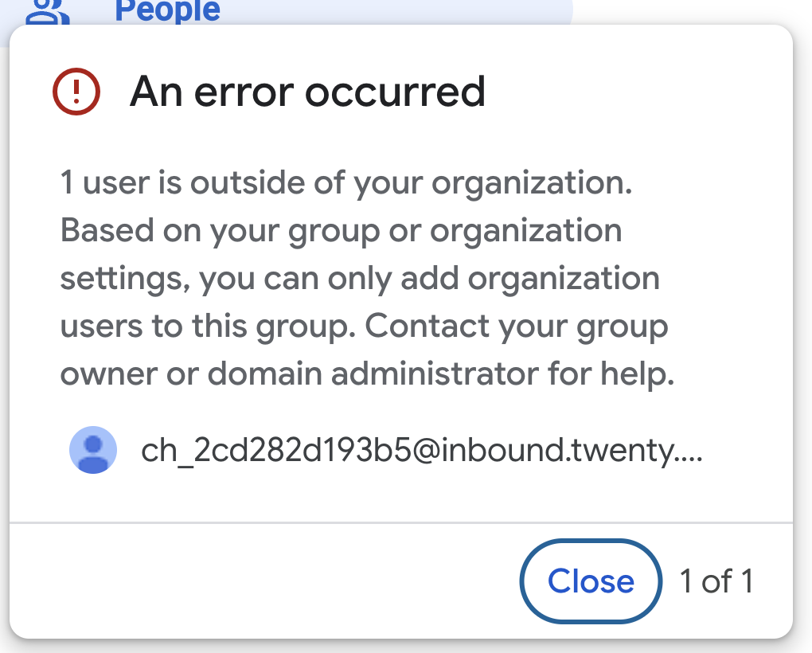Select the user avatar icon
Viewport: 812px width, 653px height.
93,449
